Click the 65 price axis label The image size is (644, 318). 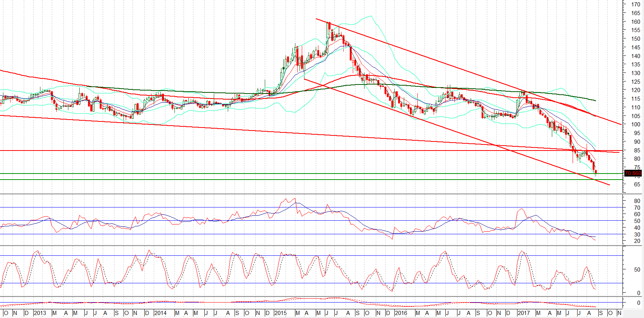pos(637,184)
